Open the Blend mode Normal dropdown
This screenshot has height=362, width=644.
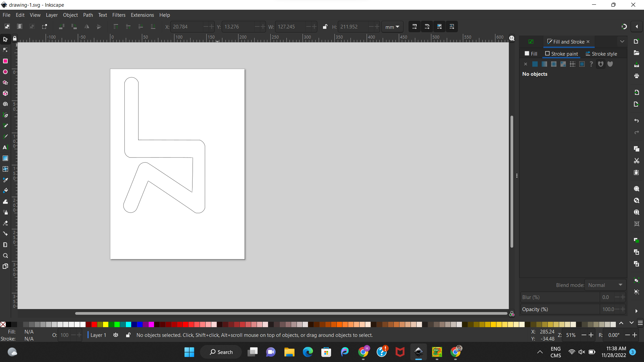(x=605, y=285)
